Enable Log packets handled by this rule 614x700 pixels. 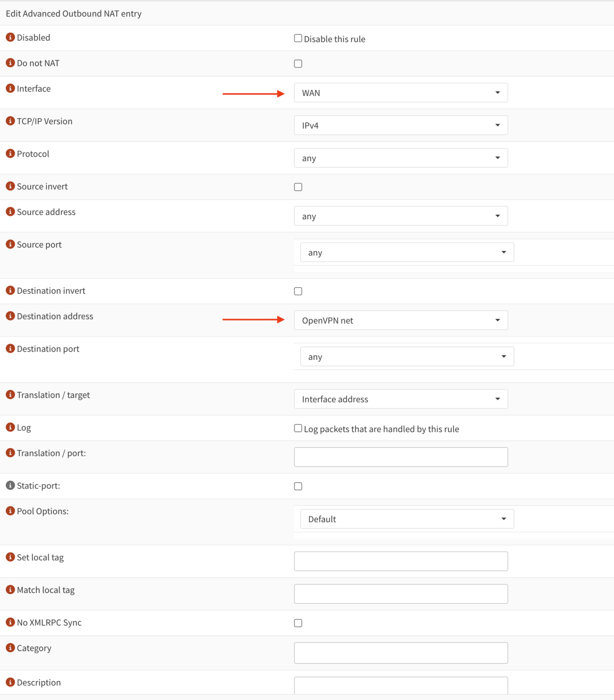click(298, 428)
